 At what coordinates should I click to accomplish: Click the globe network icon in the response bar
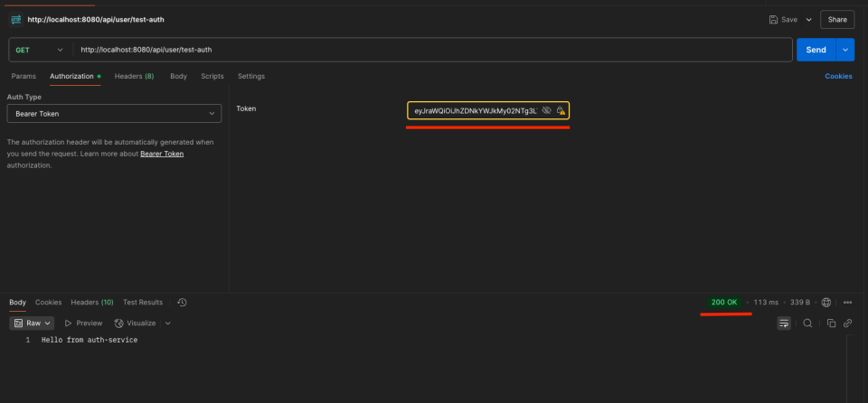click(x=826, y=302)
